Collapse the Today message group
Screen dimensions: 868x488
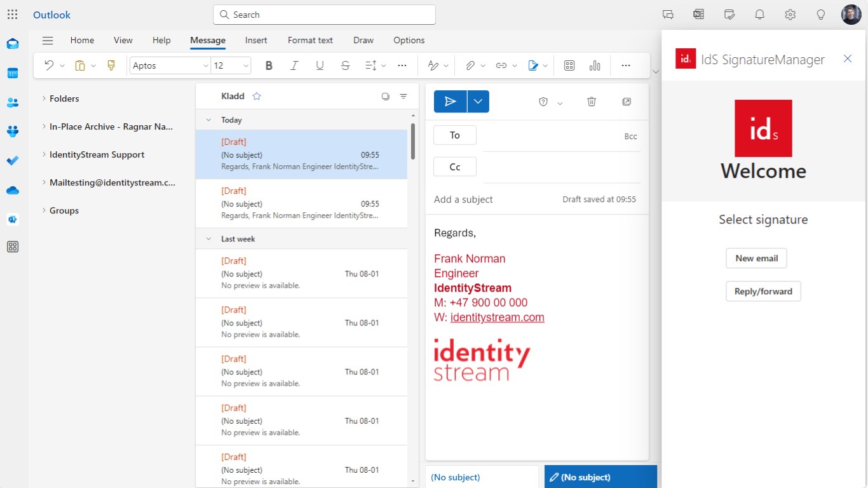[x=208, y=119]
